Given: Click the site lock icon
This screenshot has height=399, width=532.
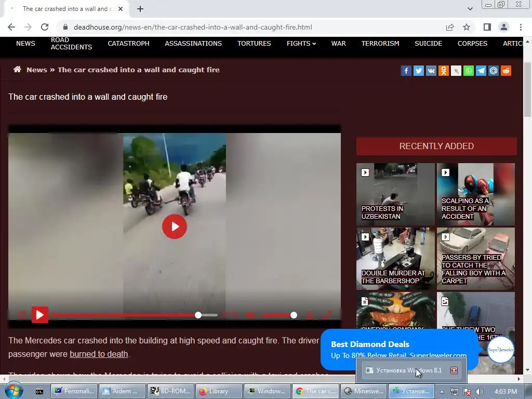Looking at the screenshot, I should pyautogui.click(x=65, y=27).
